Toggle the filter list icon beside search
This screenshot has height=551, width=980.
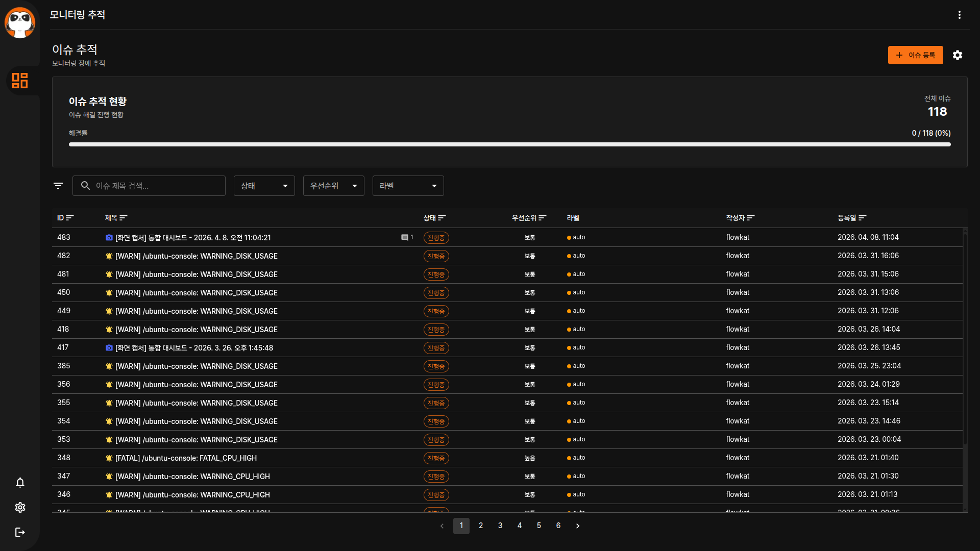58,186
